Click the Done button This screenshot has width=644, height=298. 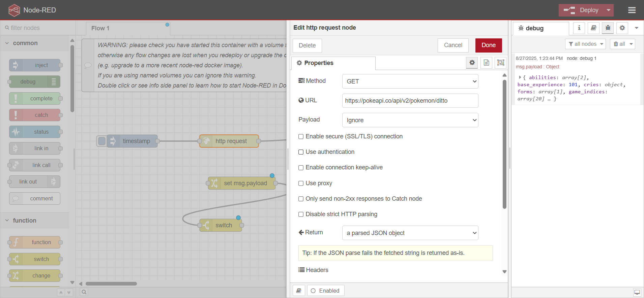click(489, 45)
